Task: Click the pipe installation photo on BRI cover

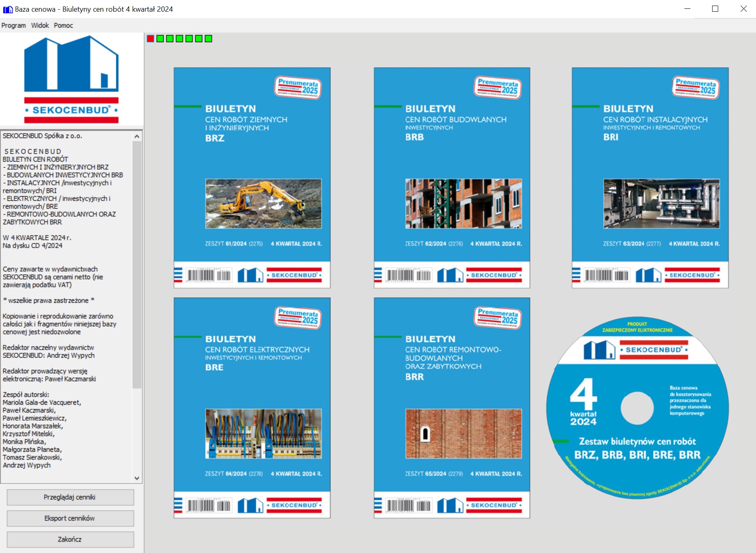Action: pyautogui.click(x=661, y=204)
